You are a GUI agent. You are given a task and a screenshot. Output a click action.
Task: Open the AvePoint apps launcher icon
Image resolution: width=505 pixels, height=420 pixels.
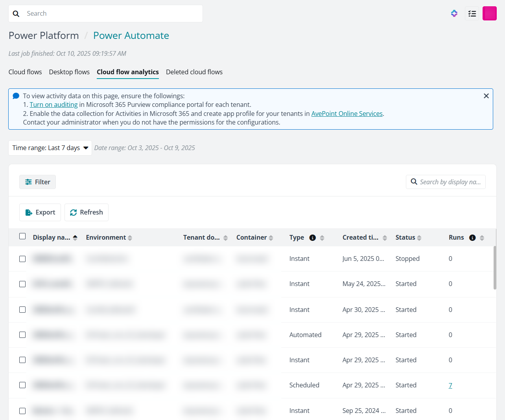tap(454, 13)
